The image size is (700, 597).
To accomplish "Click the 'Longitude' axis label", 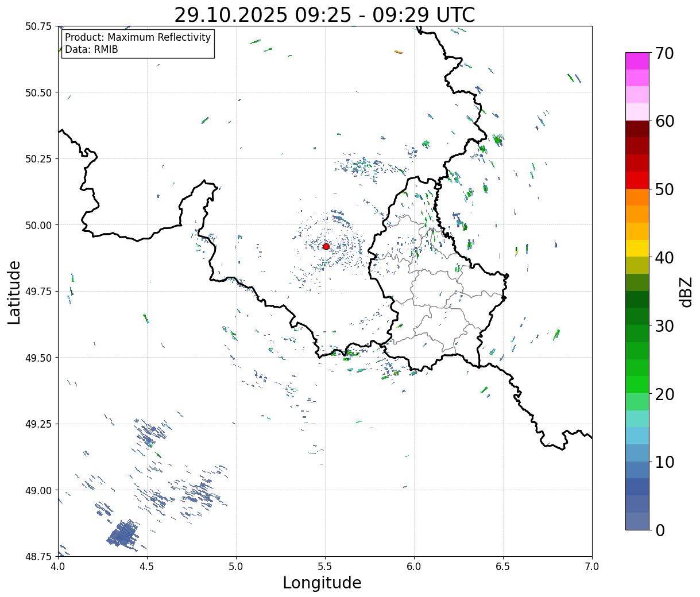I will coord(322,583).
